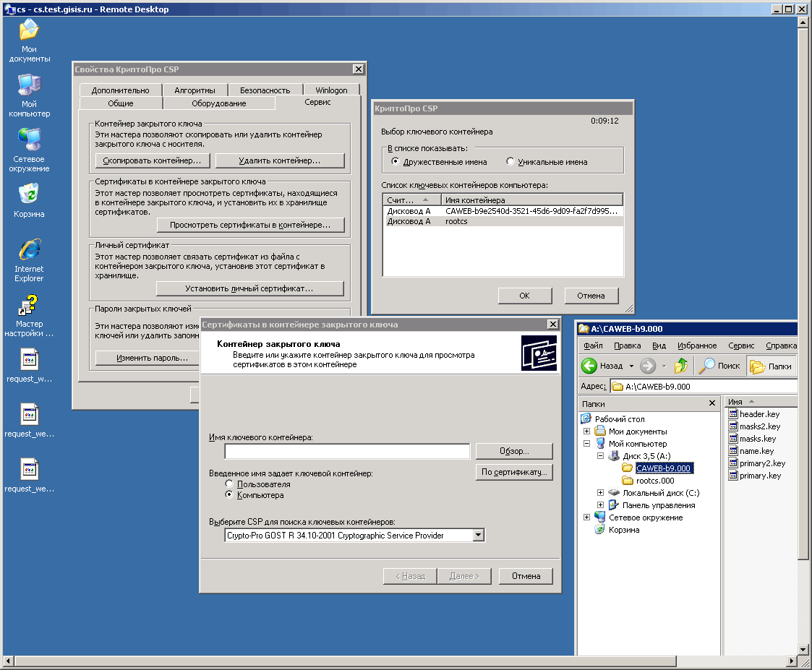
Task: Select the rootcs.000 folder in the tree
Action: coord(655,481)
